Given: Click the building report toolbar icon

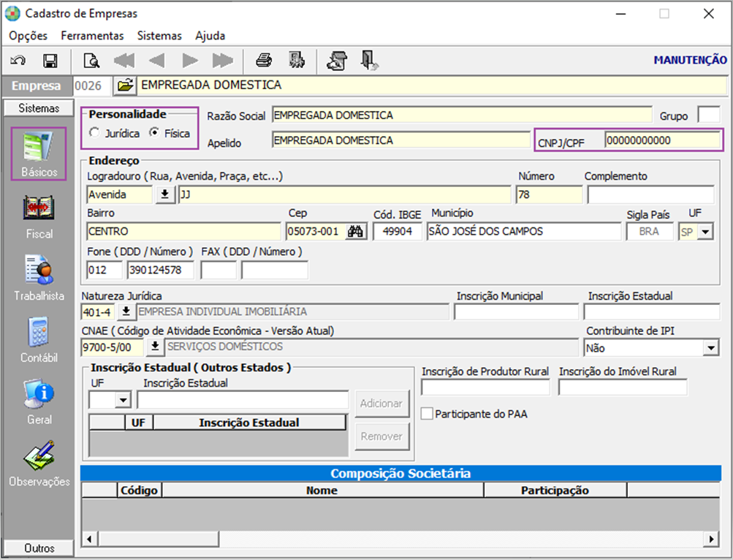Looking at the screenshot, I should tap(297, 61).
